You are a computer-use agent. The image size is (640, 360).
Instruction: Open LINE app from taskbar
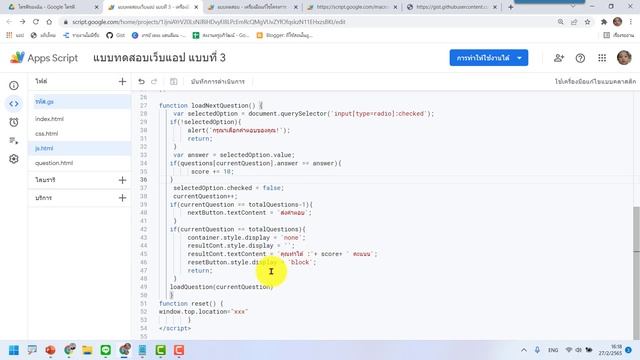pyautogui.click(x=106, y=350)
